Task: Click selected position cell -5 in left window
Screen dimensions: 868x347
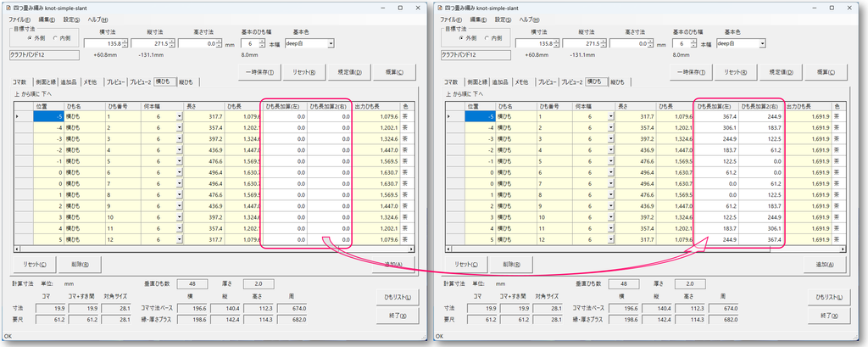Action: pyautogui.click(x=47, y=116)
